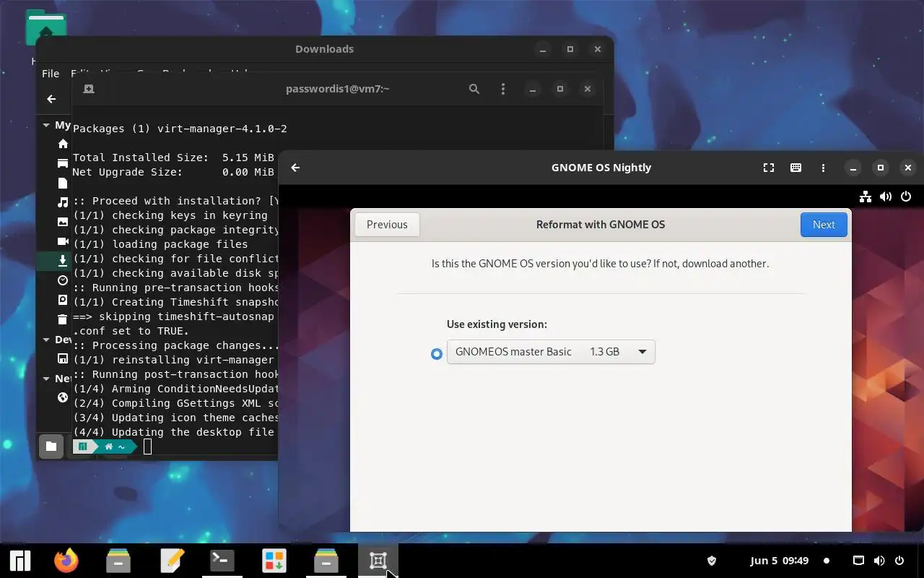Open the Network globe entry in sidebar
The height and width of the screenshot is (578, 924).
[63, 397]
